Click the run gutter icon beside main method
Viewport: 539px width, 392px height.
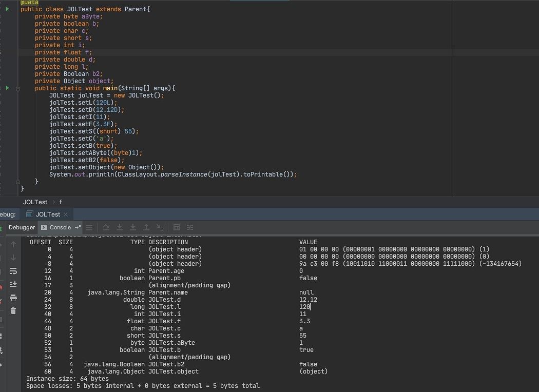(7, 88)
